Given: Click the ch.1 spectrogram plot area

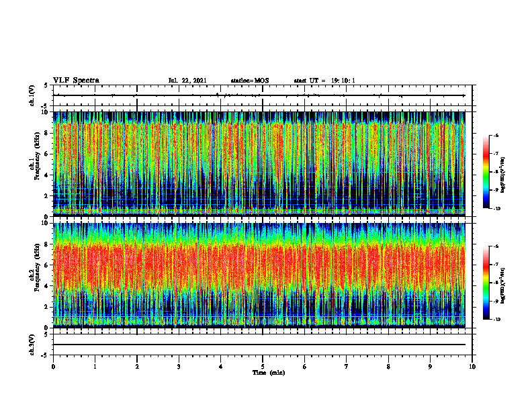Looking at the screenshot, I should tap(259, 164).
